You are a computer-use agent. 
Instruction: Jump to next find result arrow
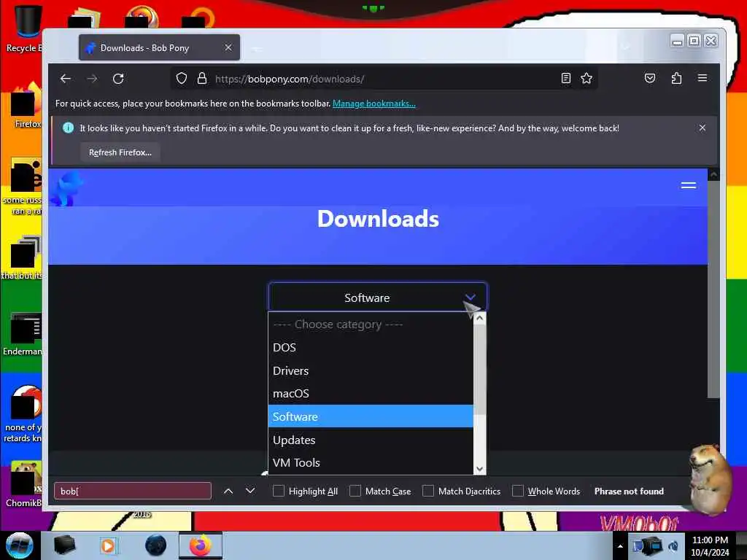[x=250, y=491]
